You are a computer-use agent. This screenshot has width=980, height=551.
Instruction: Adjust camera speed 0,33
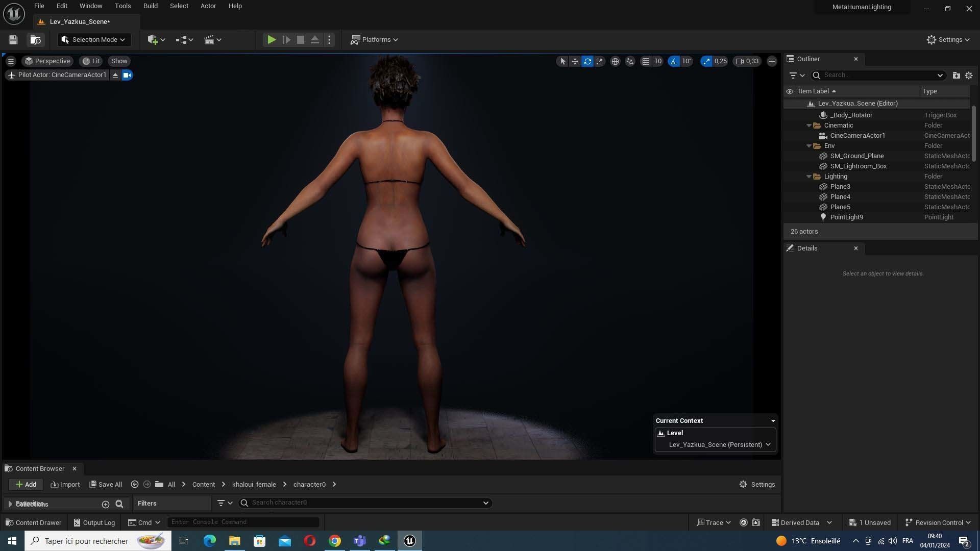[x=747, y=61]
